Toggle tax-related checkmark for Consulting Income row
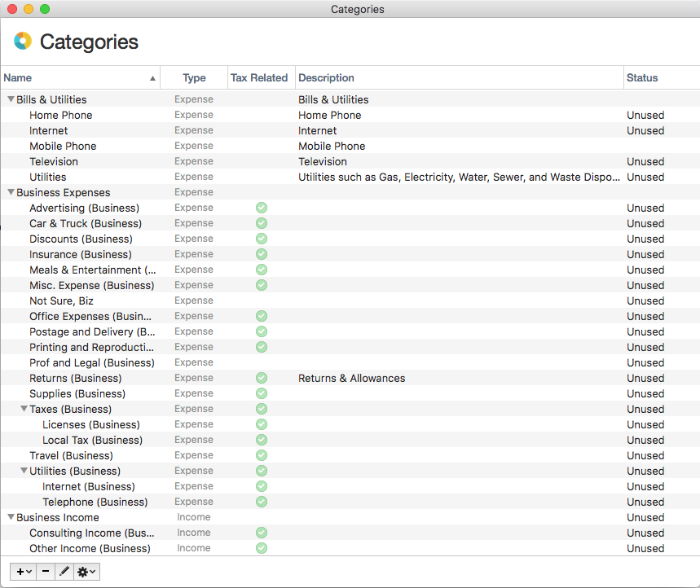700x588 pixels. (261, 533)
